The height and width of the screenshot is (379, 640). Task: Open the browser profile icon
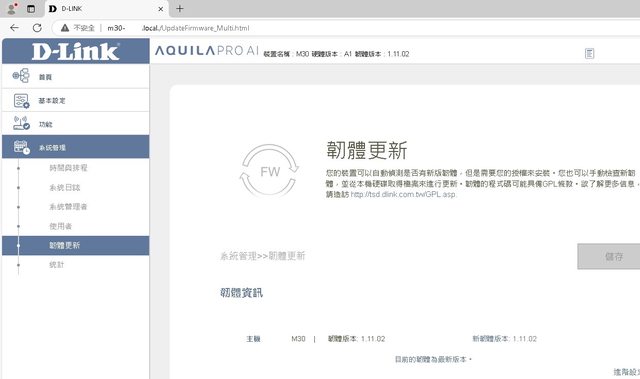[x=12, y=8]
